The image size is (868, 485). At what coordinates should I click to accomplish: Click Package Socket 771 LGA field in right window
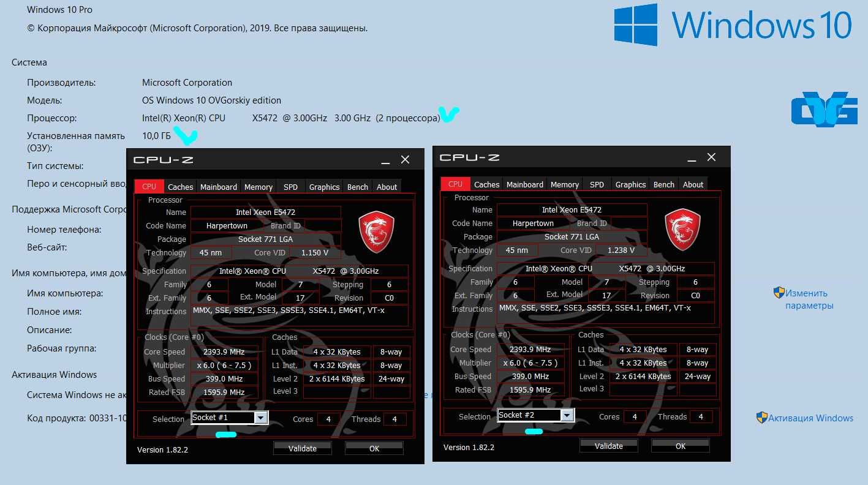point(572,236)
